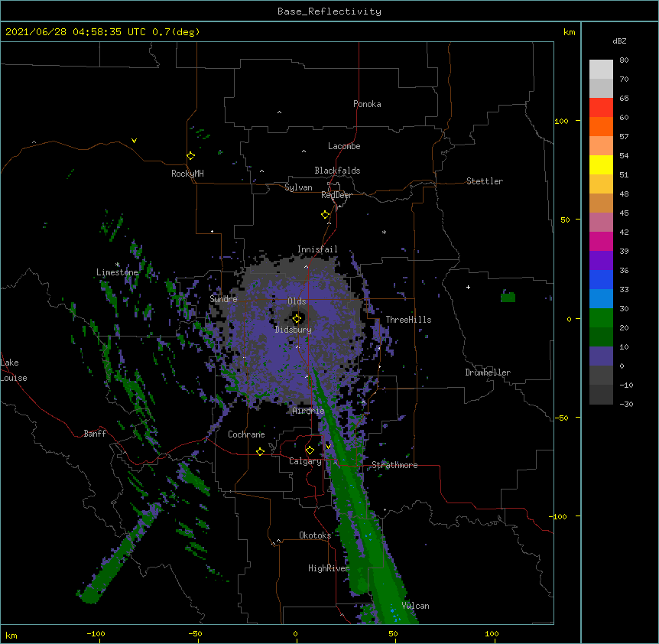Click the Olds town label
The height and width of the screenshot is (644, 659).
(297, 301)
